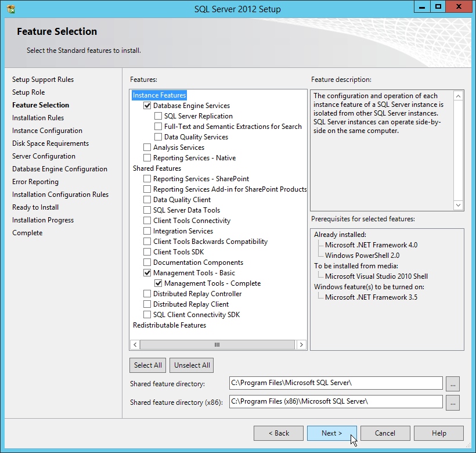Enable Reporting Services Add-in for SharePoint Products

click(x=147, y=189)
